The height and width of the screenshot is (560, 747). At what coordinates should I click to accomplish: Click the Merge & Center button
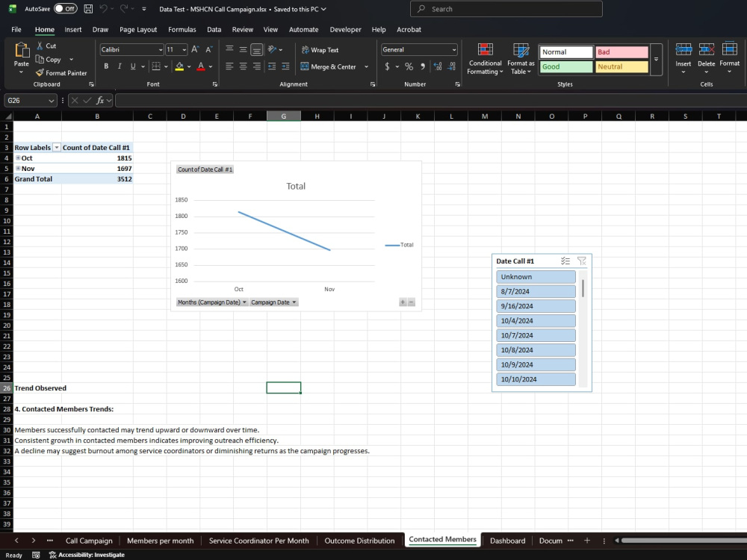click(x=329, y=66)
